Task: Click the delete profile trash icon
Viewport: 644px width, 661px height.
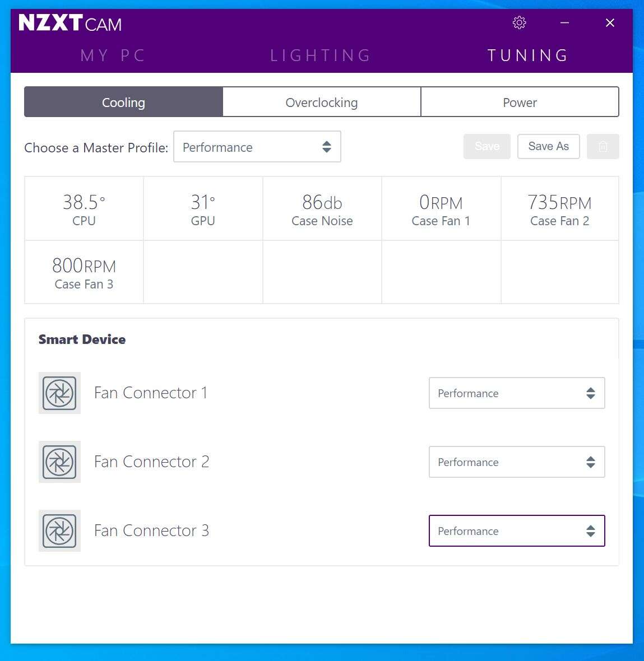Action: pos(603,146)
